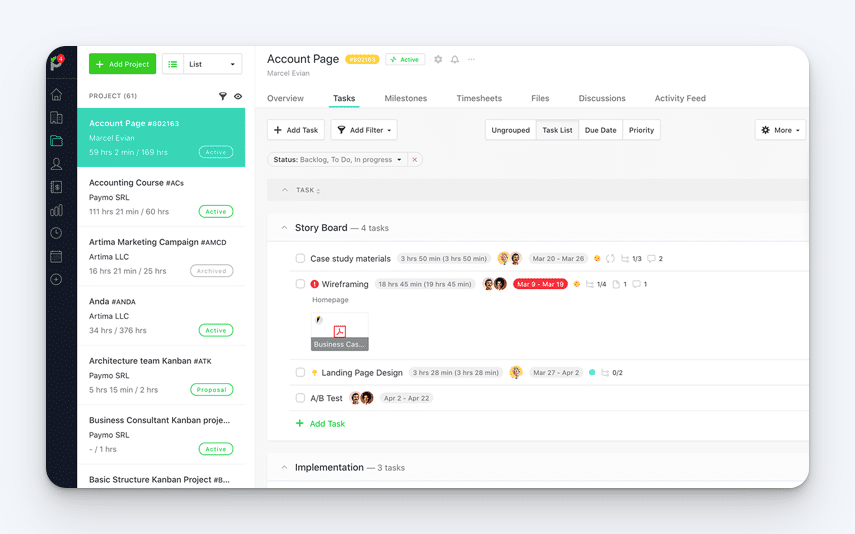
Task: Open the Paymo logo notifications
Action: point(57,63)
